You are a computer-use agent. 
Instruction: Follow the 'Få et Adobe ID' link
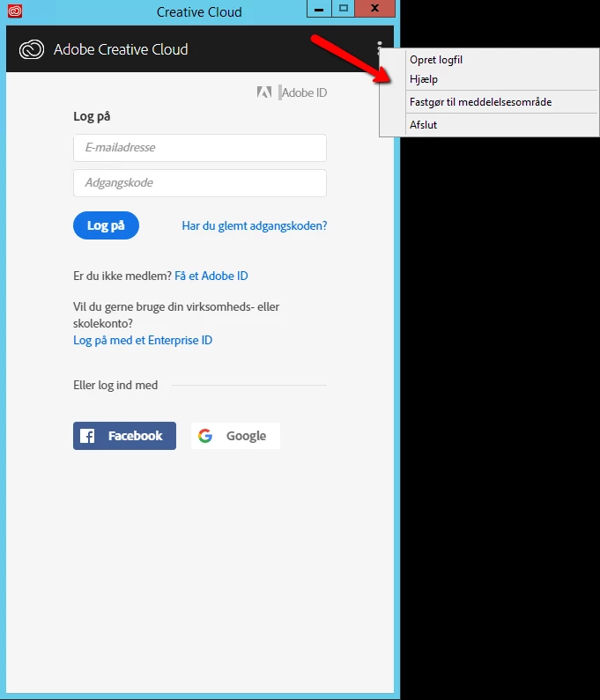(211, 276)
